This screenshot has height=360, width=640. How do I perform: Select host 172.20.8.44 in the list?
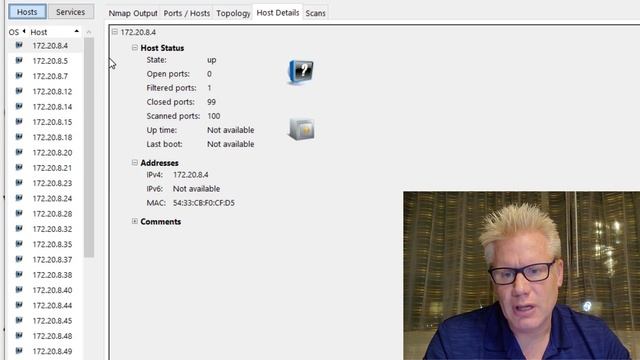coord(52,305)
